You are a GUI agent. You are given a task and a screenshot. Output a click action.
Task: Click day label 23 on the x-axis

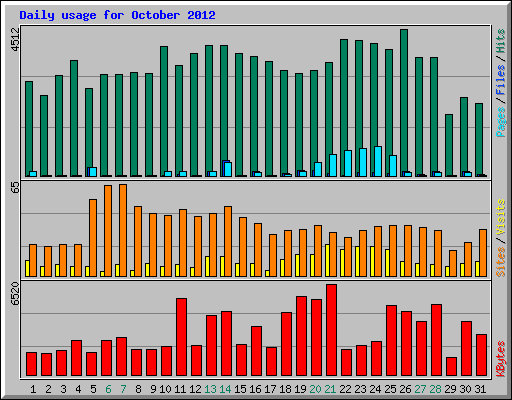tap(360, 389)
